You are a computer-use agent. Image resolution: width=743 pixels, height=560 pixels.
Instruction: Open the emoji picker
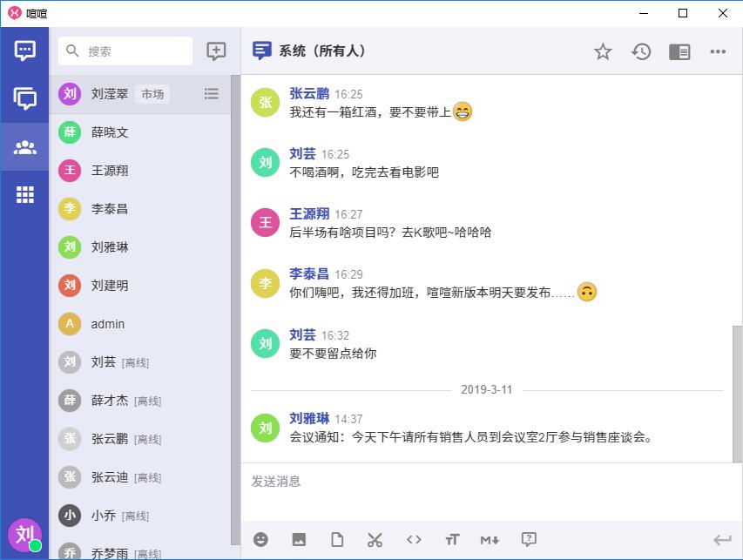coord(260,540)
